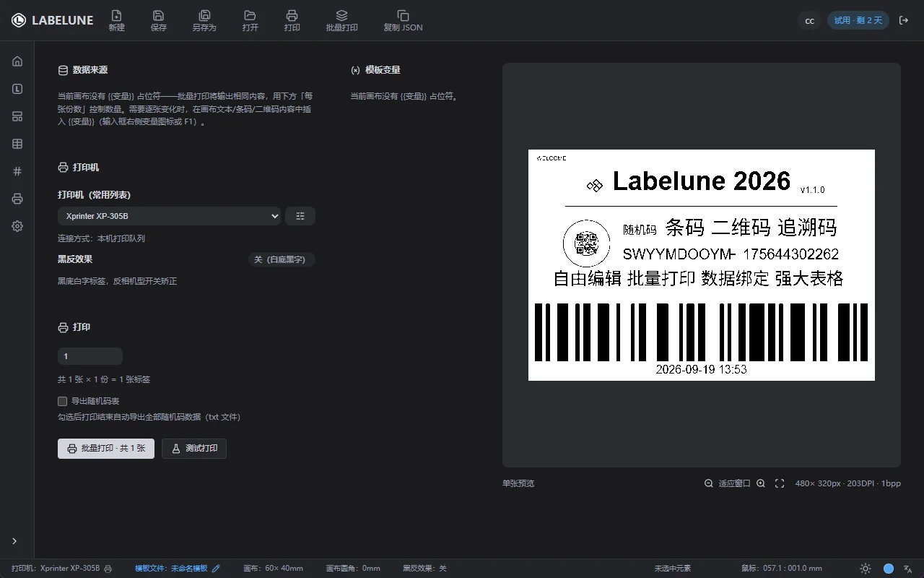Open the table grid sidebar icon
This screenshot has width=924, height=578.
(x=17, y=144)
